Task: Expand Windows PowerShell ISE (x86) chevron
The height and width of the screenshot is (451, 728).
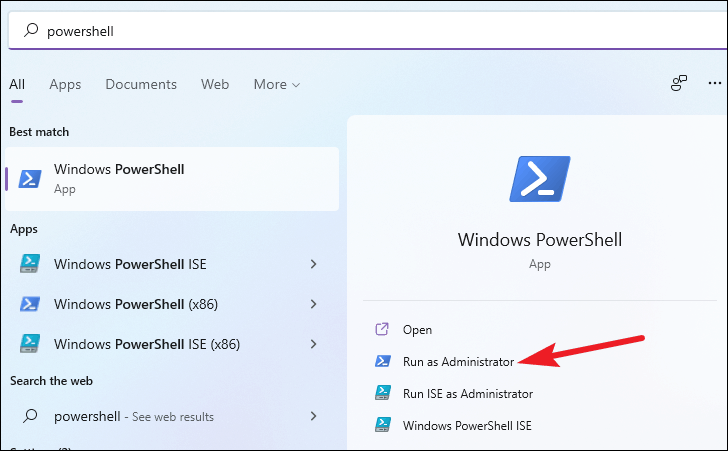Action: pos(314,344)
